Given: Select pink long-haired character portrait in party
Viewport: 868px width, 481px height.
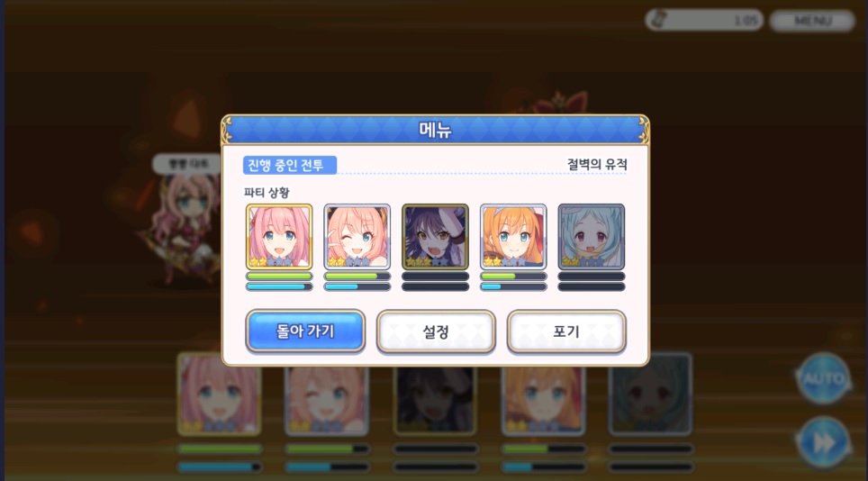Looking at the screenshot, I should click(x=279, y=236).
